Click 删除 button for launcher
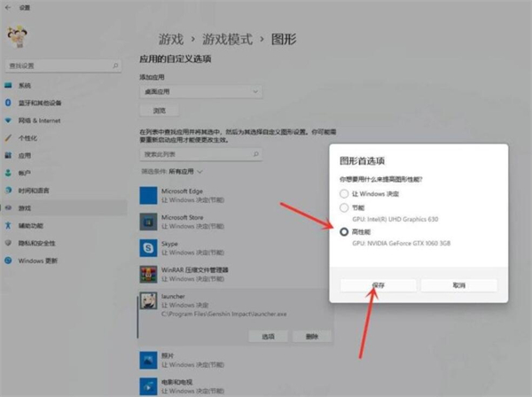 pos(312,337)
